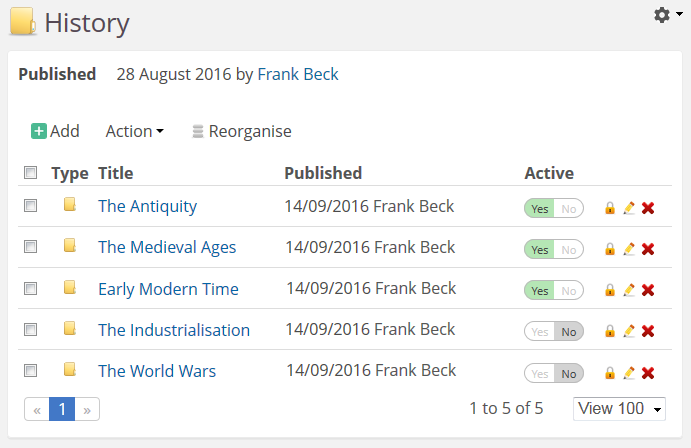Check the select-all checkbox in header
The width and height of the screenshot is (691, 448).
(30, 173)
